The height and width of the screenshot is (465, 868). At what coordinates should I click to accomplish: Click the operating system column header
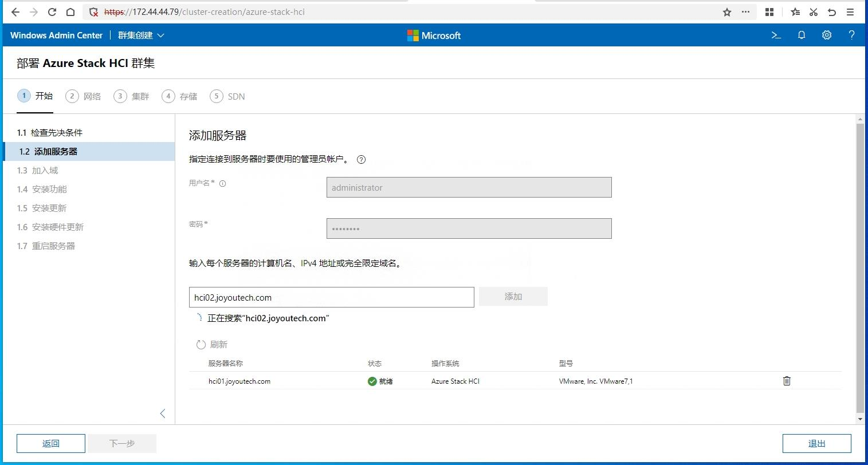tap(445, 364)
